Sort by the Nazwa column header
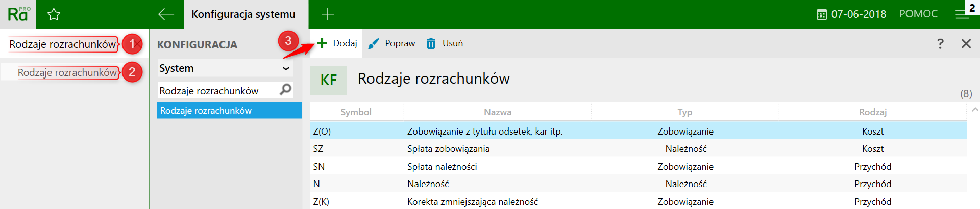Screen dimensions: 980x209 (498, 112)
